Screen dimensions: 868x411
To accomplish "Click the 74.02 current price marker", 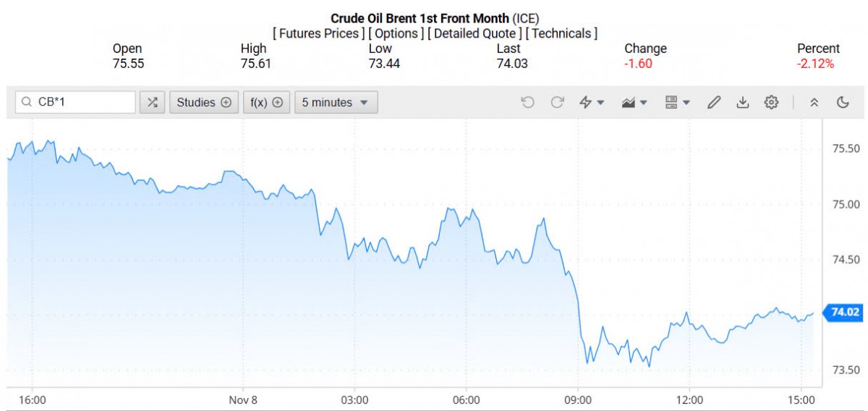I will [845, 313].
